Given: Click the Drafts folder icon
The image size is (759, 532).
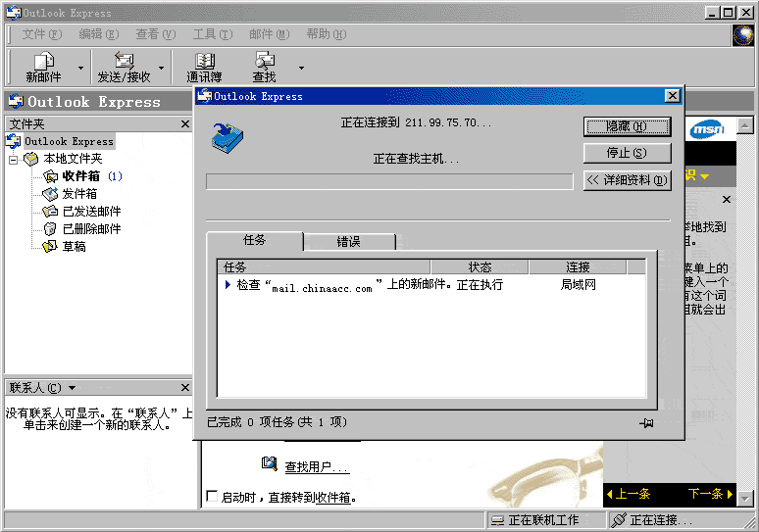Looking at the screenshot, I should (x=50, y=247).
